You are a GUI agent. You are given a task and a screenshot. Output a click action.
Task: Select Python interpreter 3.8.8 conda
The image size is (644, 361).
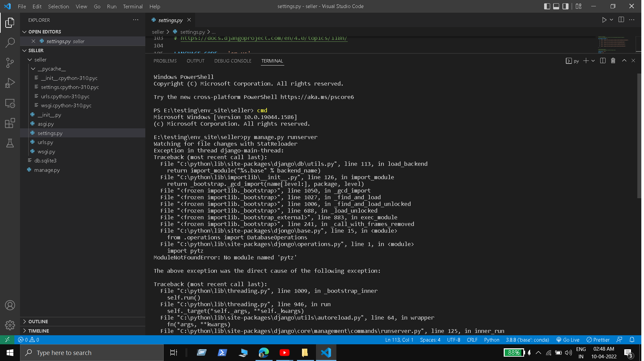(527, 340)
